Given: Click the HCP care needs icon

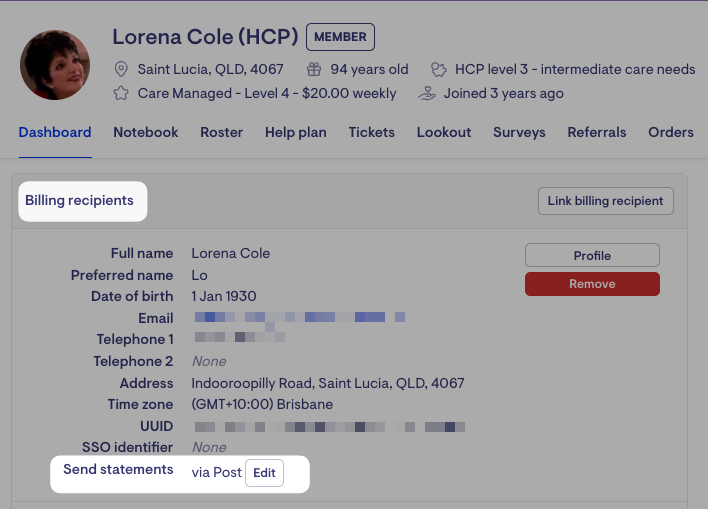Looking at the screenshot, I should 438,69.
